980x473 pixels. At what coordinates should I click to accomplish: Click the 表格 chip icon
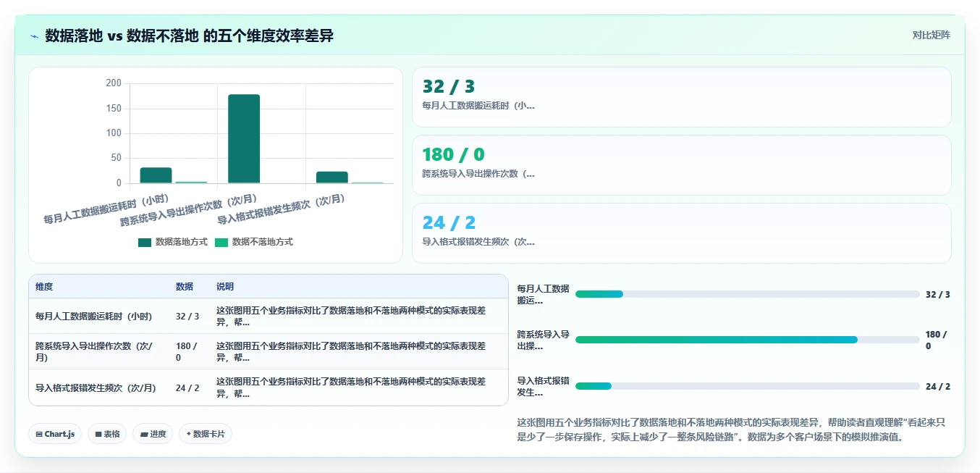click(98, 435)
